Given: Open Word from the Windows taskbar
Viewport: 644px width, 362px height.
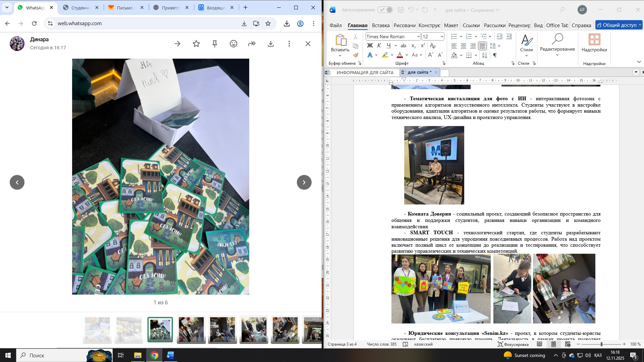Looking at the screenshot, I should point(170,355).
